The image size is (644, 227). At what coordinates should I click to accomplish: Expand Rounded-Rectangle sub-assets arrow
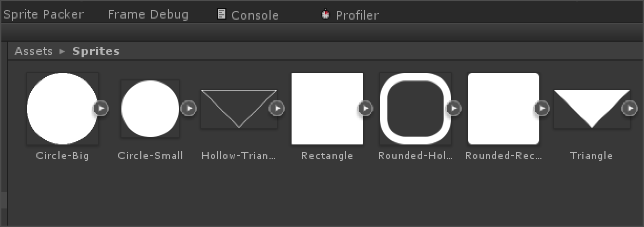click(x=542, y=108)
